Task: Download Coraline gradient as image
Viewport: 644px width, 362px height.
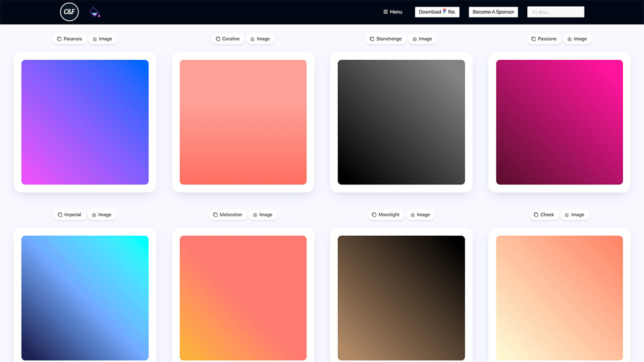Action: pos(260,39)
